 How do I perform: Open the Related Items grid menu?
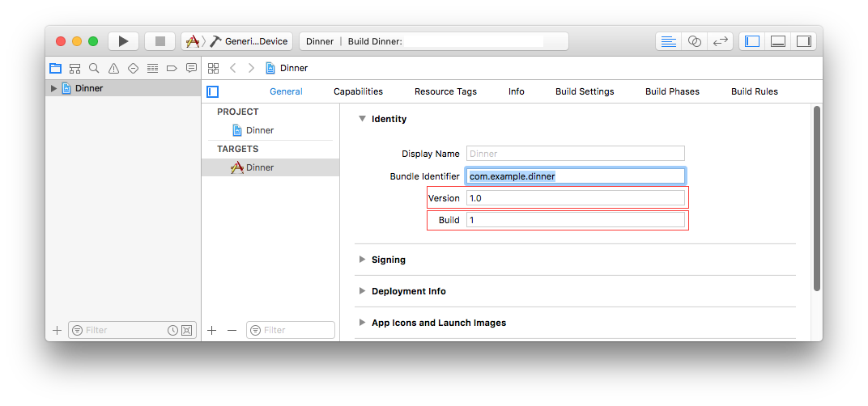tap(213, 68)
